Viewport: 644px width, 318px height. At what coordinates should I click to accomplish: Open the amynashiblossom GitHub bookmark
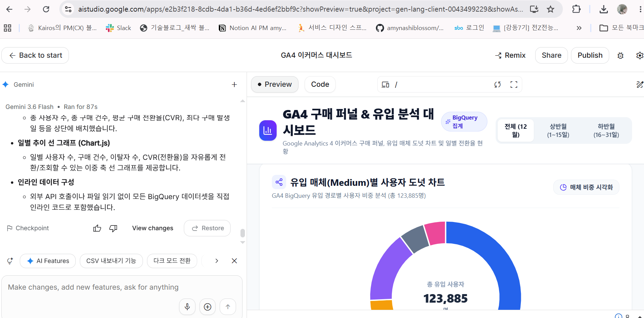(x=410, y=28)
